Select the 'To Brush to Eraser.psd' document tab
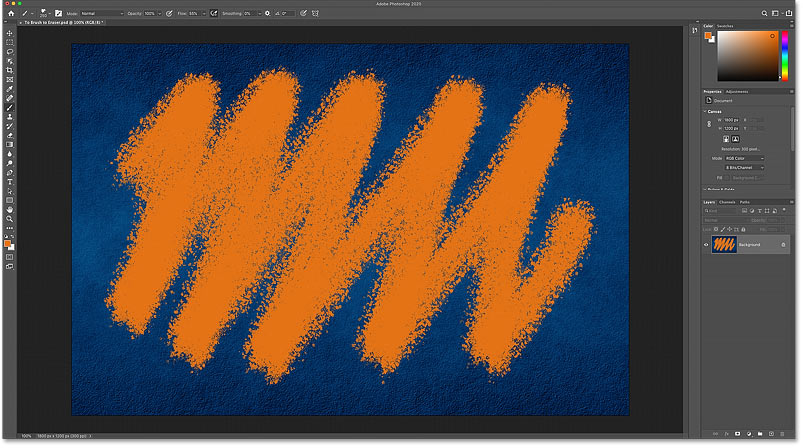 (62, 23)
